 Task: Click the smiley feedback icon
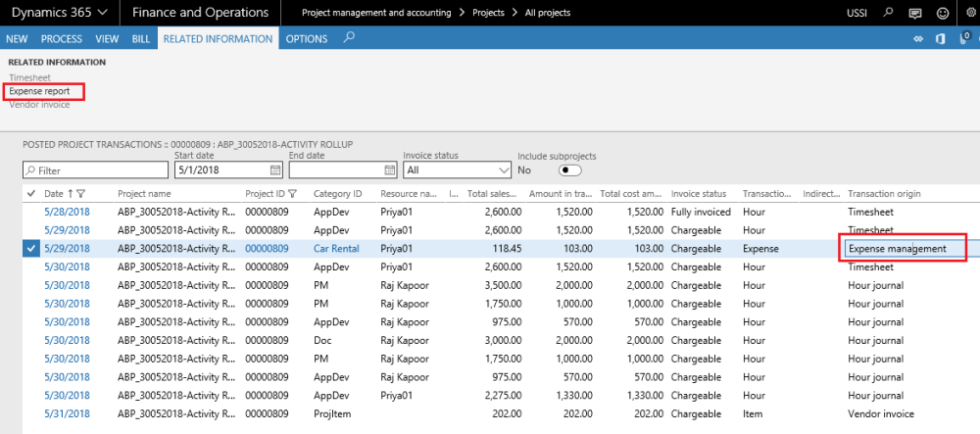point(943,13)
